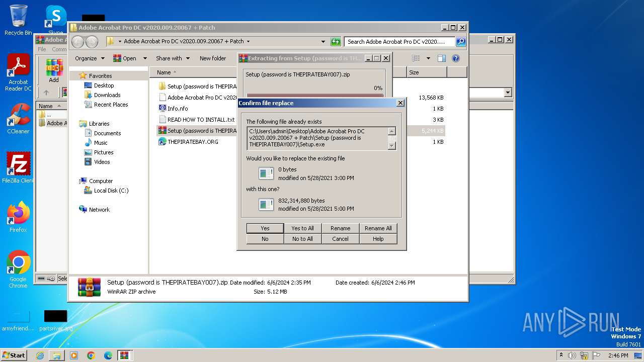This screenshot has height=362, width=644.
Task: Click the Explorer Back navigation arrow
Action: [78, 42]
